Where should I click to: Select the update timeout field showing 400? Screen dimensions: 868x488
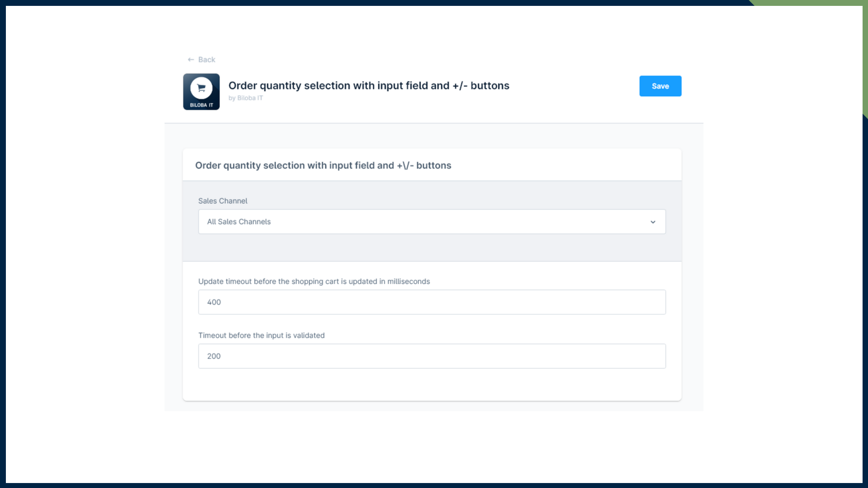click(x=432, y=302)
